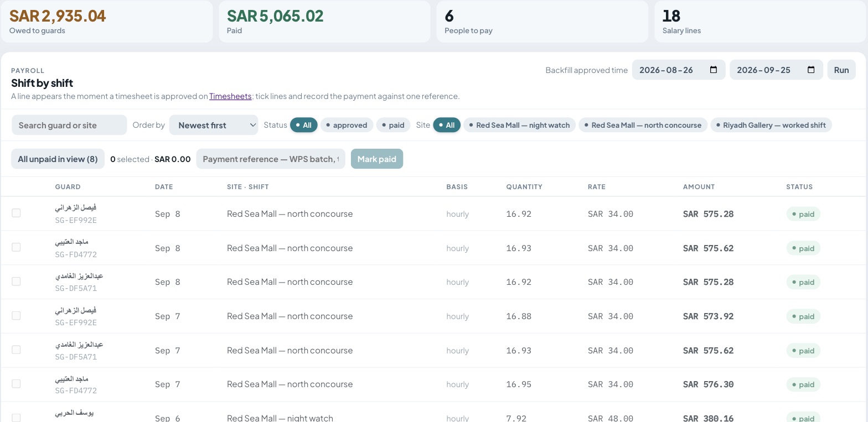Click quantity 16.88
The height and width of the screenshot is (422, 868).
click(x=519, y=316)
